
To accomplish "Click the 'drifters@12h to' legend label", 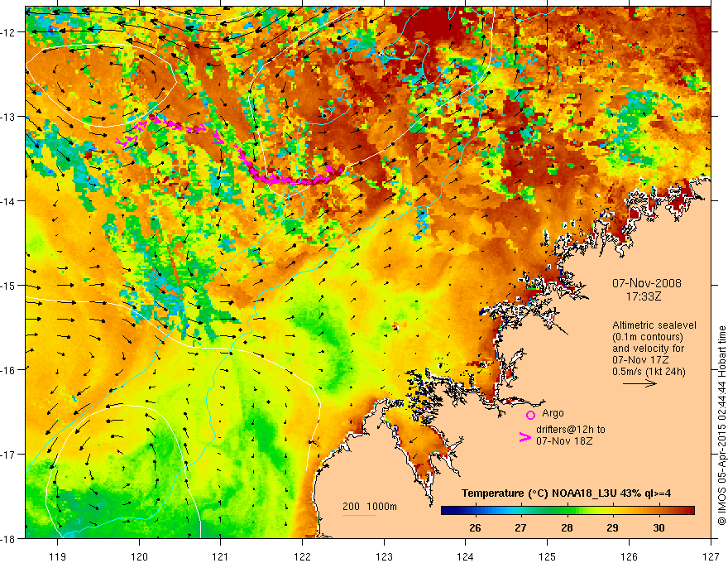I will tap(571, 430).
